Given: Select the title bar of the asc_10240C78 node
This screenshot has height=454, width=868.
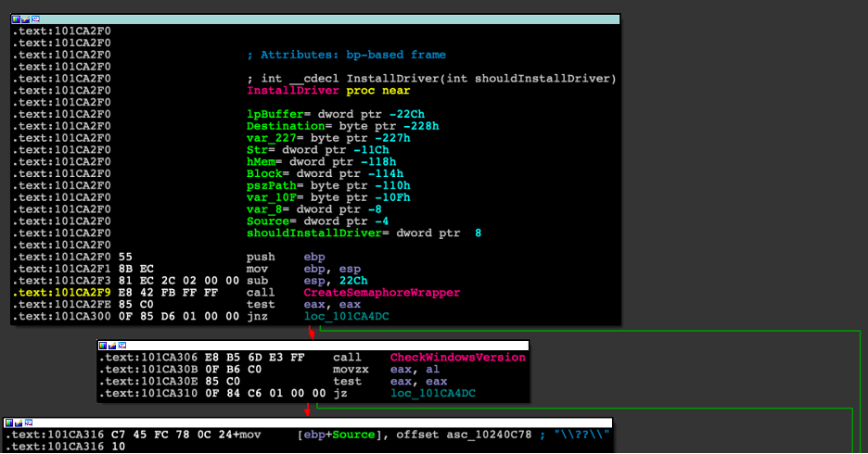Looking at the screenshot, I should [308, 423].
